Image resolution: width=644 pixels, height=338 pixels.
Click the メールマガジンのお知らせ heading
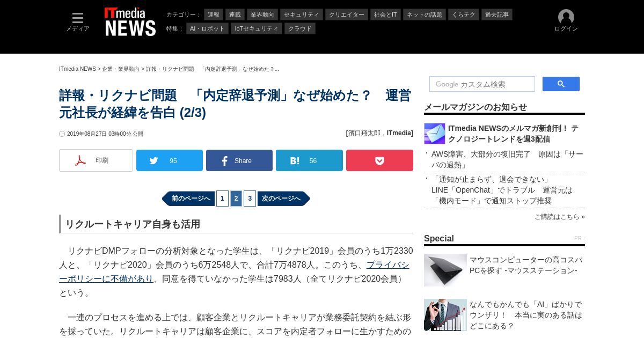click(x=475, y=107)
